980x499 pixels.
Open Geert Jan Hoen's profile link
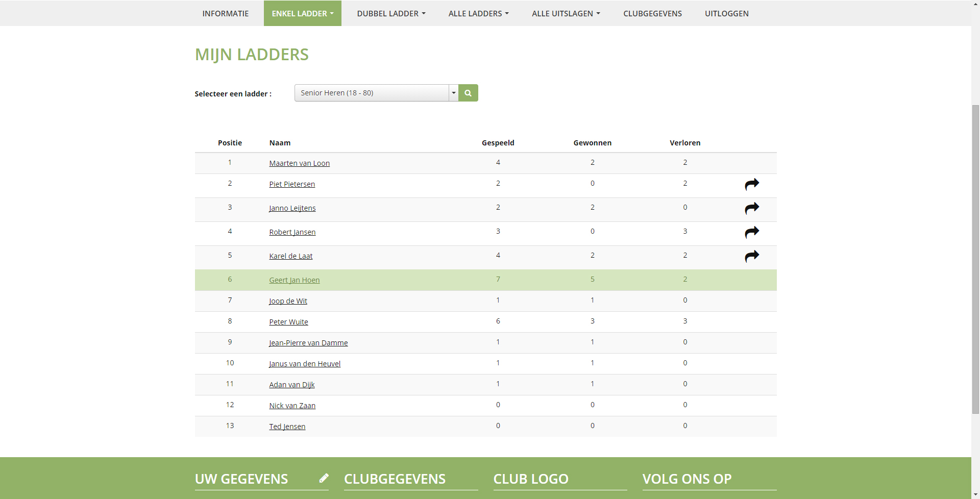tap(295, 280)
